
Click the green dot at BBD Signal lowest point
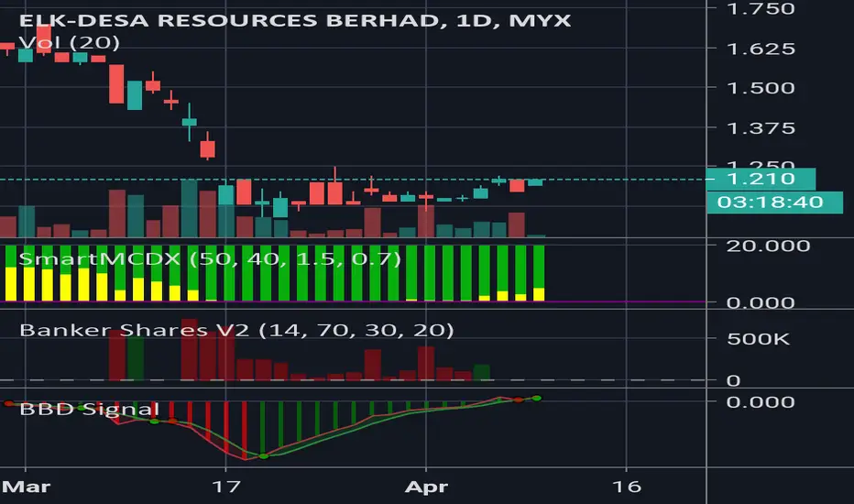[x=264, y=456]
